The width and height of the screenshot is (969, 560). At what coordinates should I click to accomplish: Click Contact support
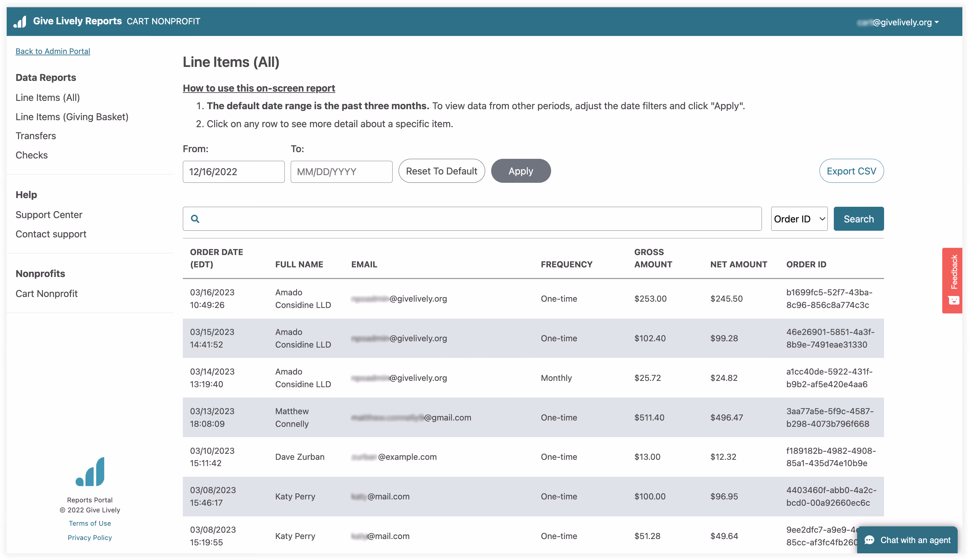[51, 234]
